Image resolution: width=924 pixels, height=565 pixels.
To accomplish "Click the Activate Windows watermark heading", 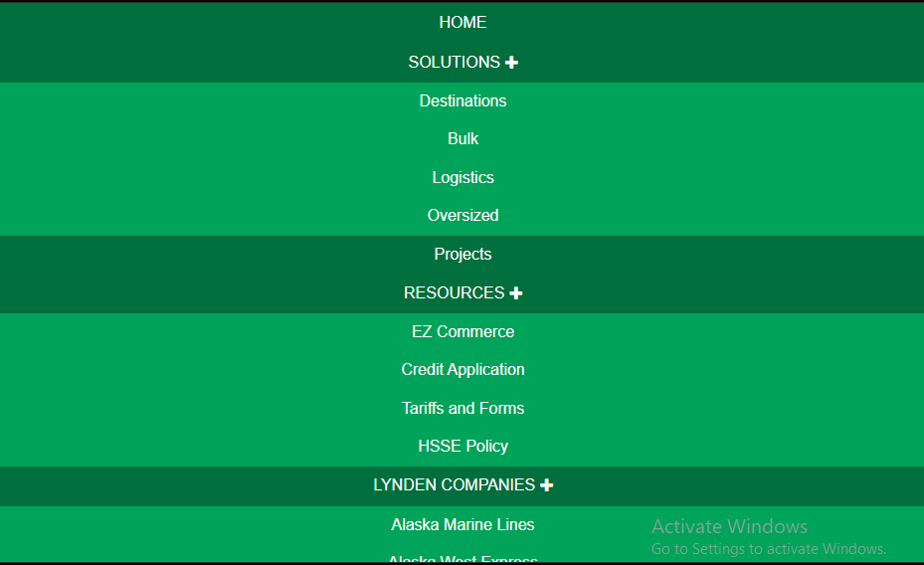I will (x=729, y=526).
